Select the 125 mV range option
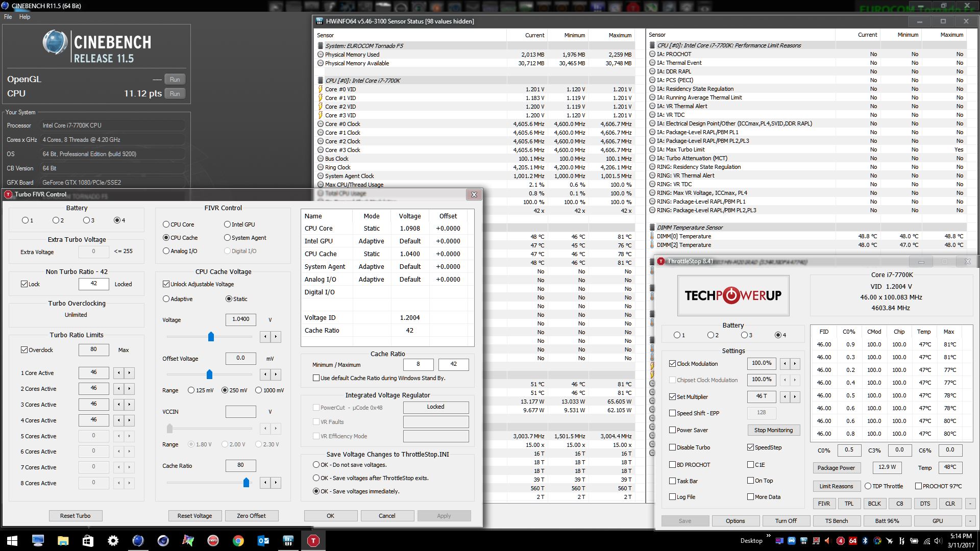 pos(191,390)
